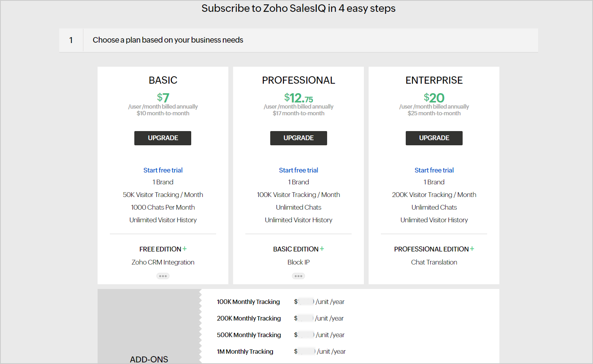
Task: Click the 1M Monthly Tracking price field
Action: pos(307,351)
